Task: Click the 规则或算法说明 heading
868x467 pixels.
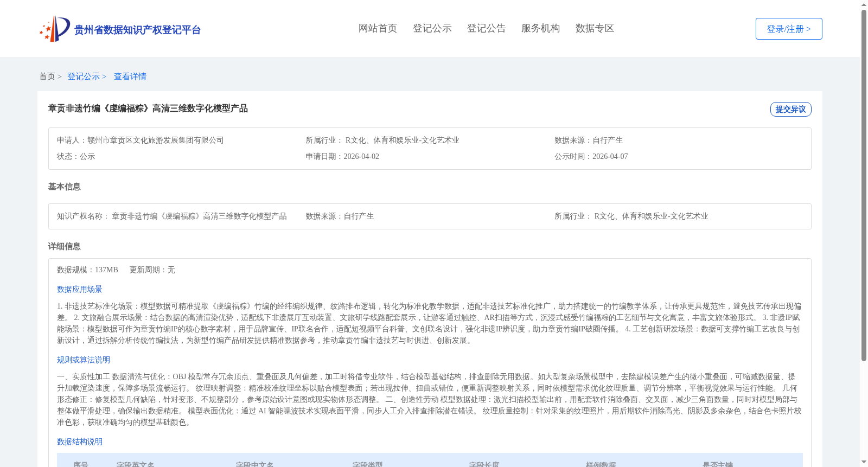Action: [x=84, y=360]
